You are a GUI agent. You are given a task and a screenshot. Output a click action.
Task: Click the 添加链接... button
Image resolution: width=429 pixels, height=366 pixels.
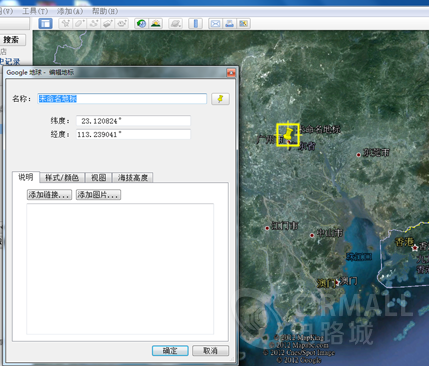point(49,195)
